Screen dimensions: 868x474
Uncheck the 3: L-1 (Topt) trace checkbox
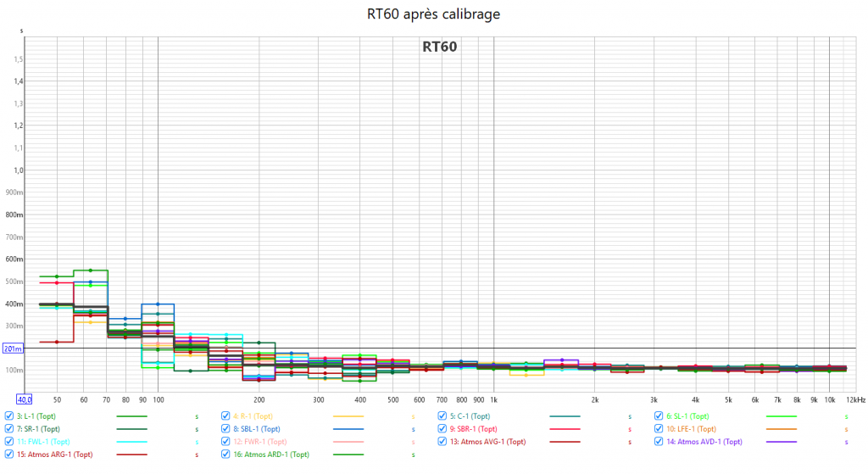pyautogui.click(x=8, y=416)
